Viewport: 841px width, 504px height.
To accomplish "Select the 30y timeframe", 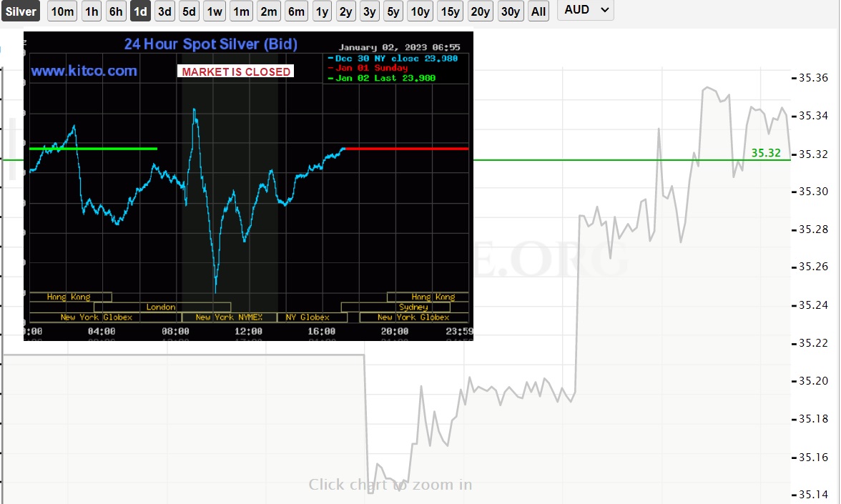I will point(510,11).
